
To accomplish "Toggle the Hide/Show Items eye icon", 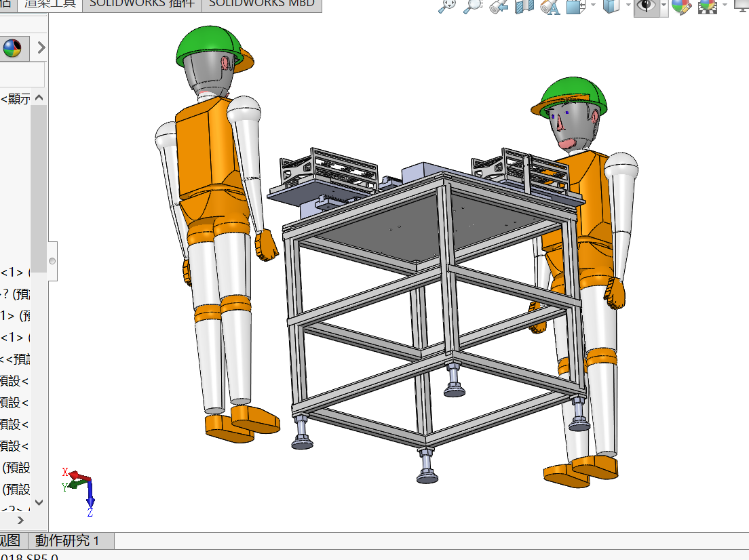I will click(647, 6).
